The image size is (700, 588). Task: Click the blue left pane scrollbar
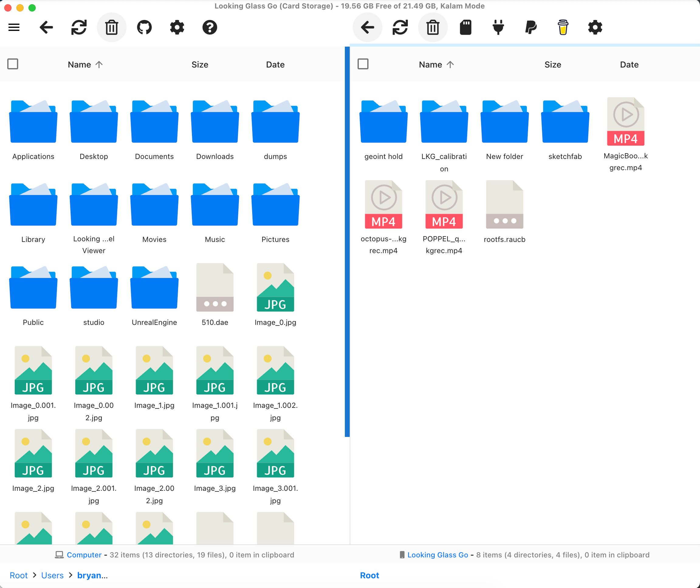tap(347, 241)
